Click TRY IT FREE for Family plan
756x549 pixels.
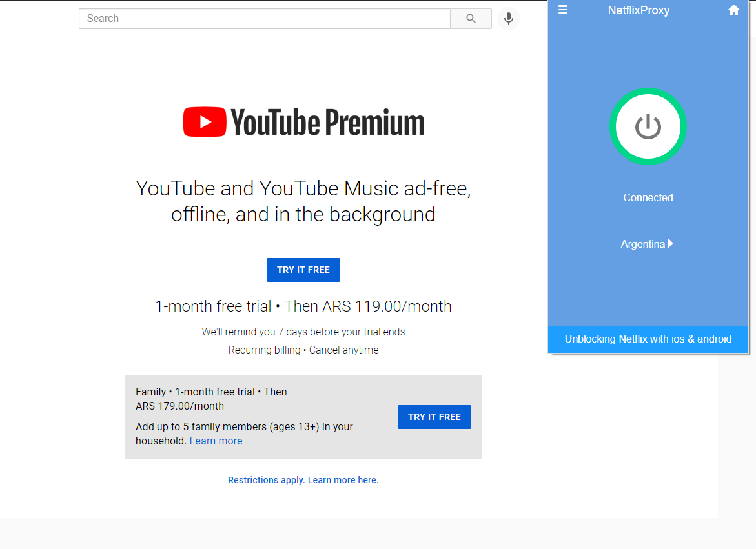point(434,417)
